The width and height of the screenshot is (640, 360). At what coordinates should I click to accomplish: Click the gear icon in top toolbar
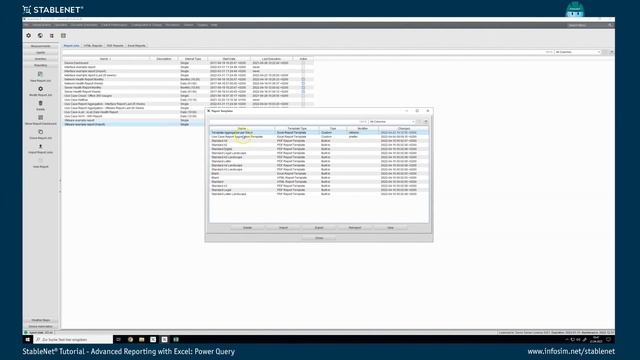tap(29, 36)
